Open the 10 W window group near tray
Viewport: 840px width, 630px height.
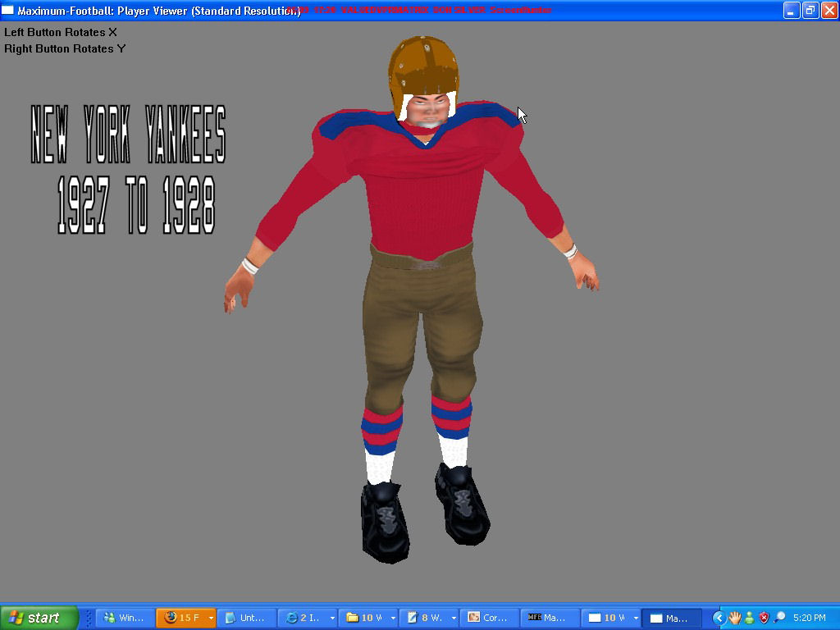[606, 618]
